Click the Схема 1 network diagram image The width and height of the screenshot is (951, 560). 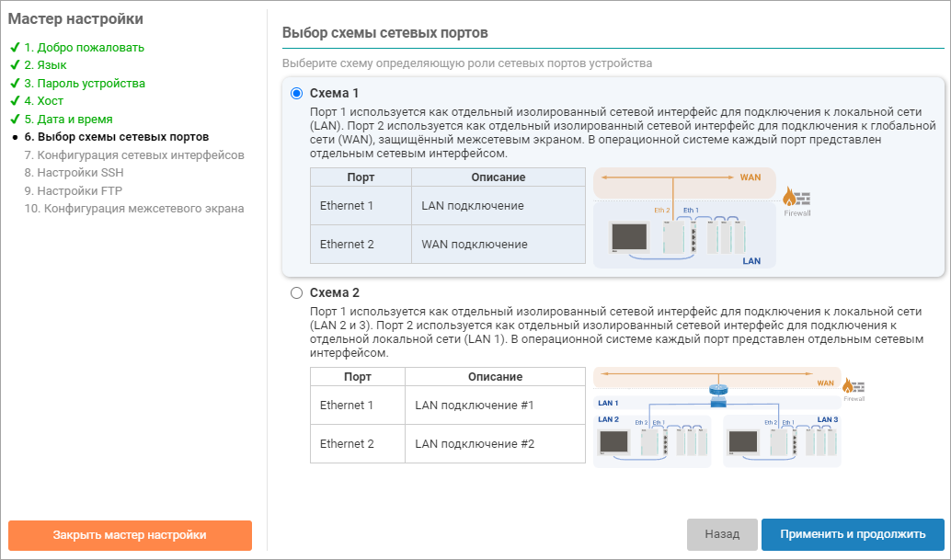(685, 218)
